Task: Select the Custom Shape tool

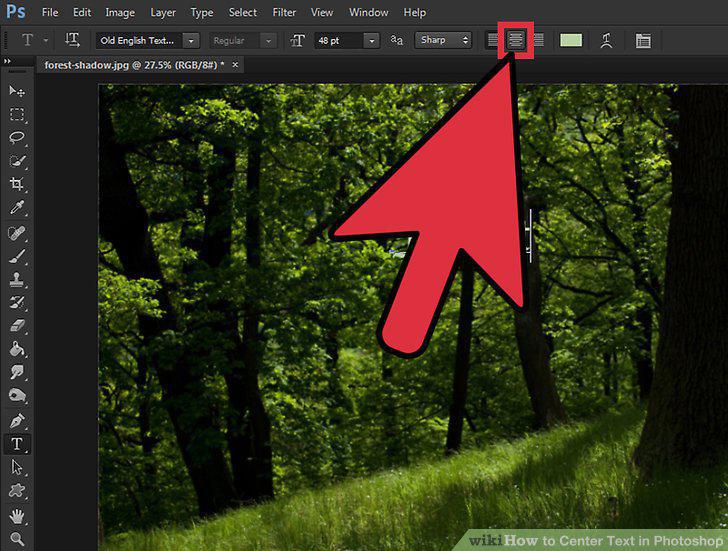Action: [17, 490]
